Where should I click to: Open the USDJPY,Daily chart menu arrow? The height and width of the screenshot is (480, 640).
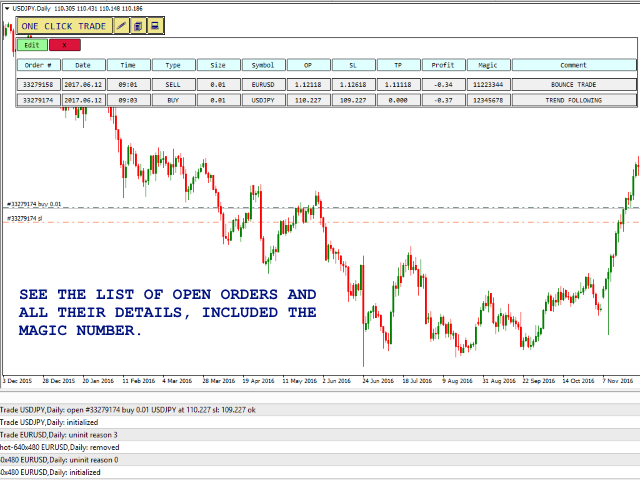(6, 7)
